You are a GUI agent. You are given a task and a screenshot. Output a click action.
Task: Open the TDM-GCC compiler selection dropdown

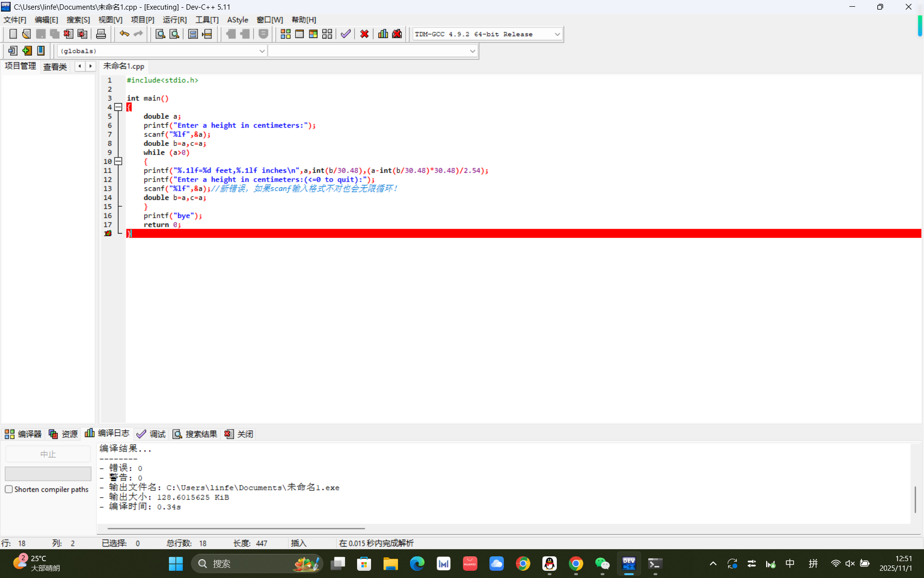557,34
